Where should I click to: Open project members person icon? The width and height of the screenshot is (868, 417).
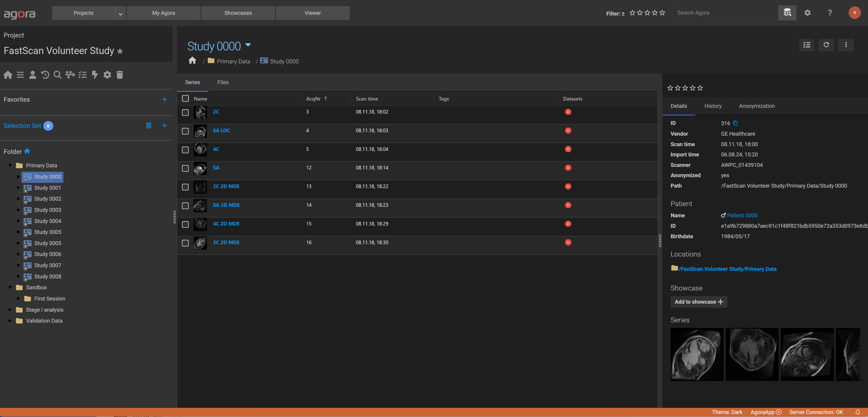[x=33, y=75]
